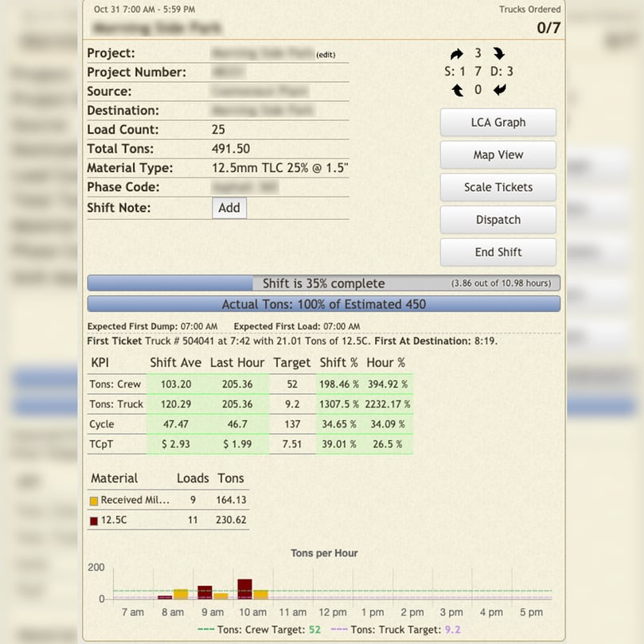Screen dimensions: 644x644
Task: Click the 8 am yellow bar in chart
Action: 181,594
